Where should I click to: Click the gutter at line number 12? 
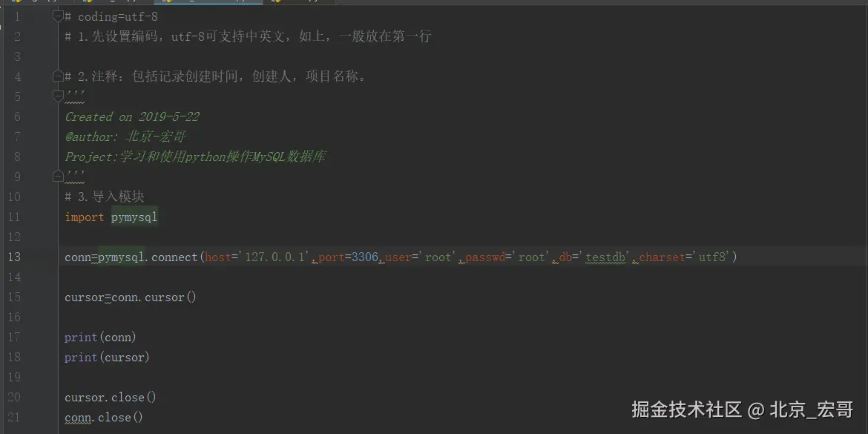(14, 237)
